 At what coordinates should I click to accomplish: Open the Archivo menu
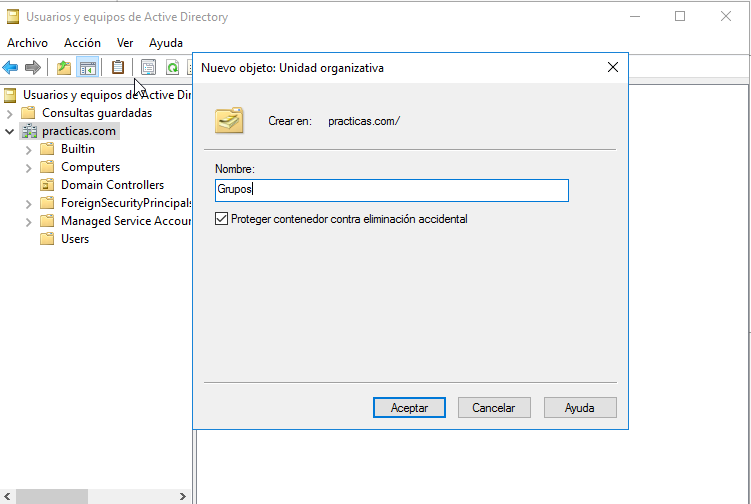click(27, 43)
